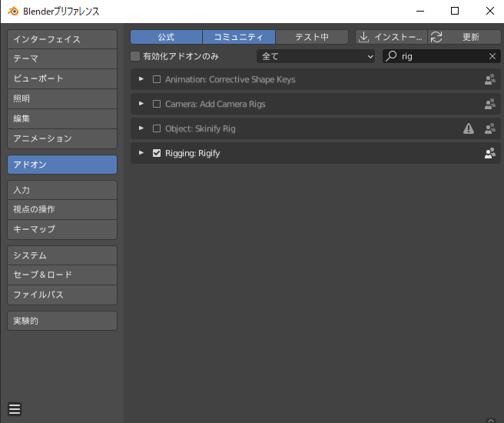Viewport: 504px width, 423px height.
Task: Click the clear search X icon
Action: (492, 56)
